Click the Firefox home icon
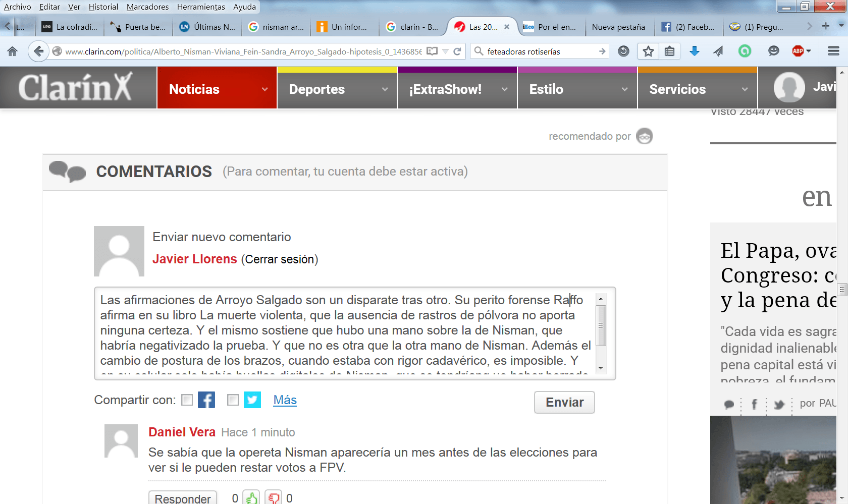 pos(12,51)
